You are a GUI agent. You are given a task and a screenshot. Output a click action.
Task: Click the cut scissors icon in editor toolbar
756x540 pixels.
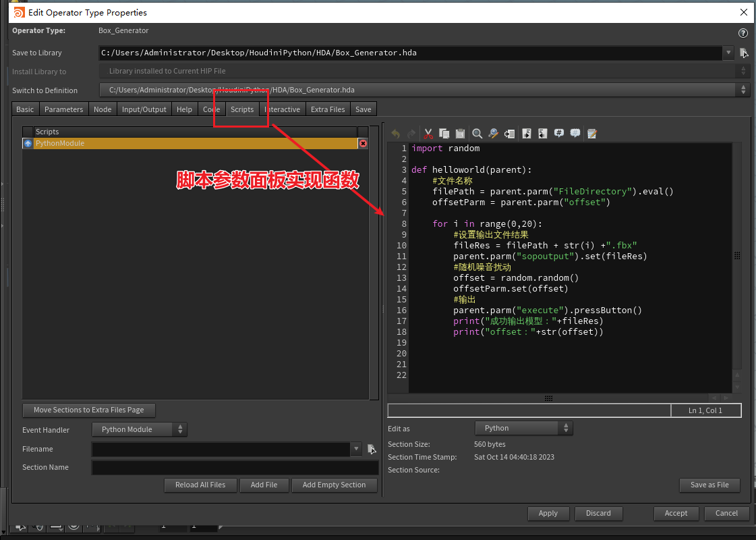tap(428, 134)
